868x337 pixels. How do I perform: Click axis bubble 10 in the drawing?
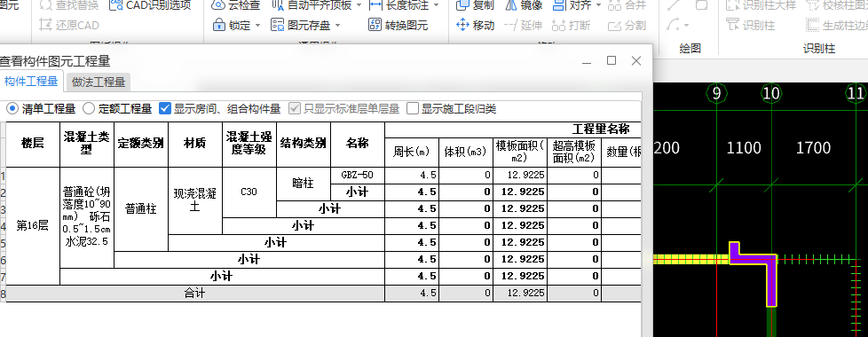(770, 93)
